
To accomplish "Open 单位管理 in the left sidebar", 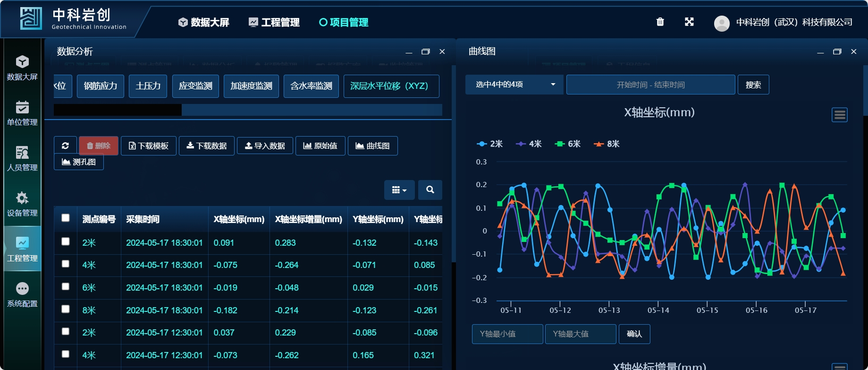I will pos(22,113).
